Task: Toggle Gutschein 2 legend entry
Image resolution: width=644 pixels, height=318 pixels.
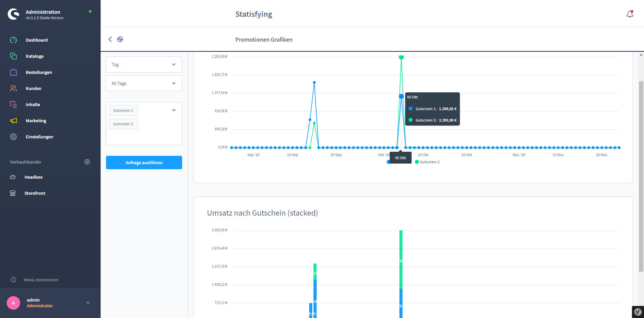Action: (x=427, y=162)
